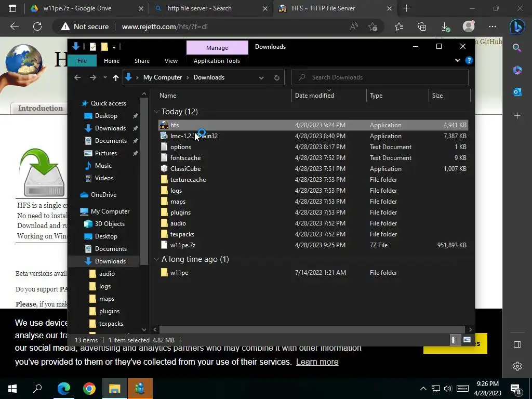This screenshot has height=399, width=532.
Task: Select My Computer in the navigation pane
Action: (x=110, y=211)
